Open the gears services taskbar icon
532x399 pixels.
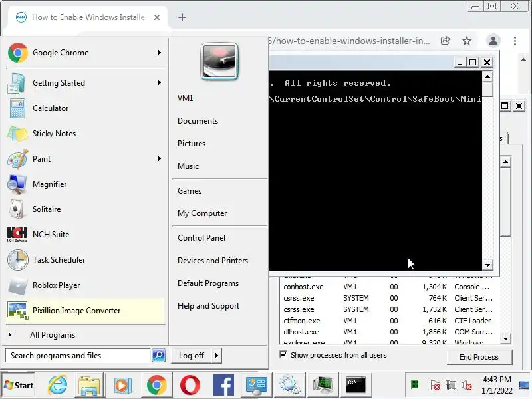coord(290,384)
